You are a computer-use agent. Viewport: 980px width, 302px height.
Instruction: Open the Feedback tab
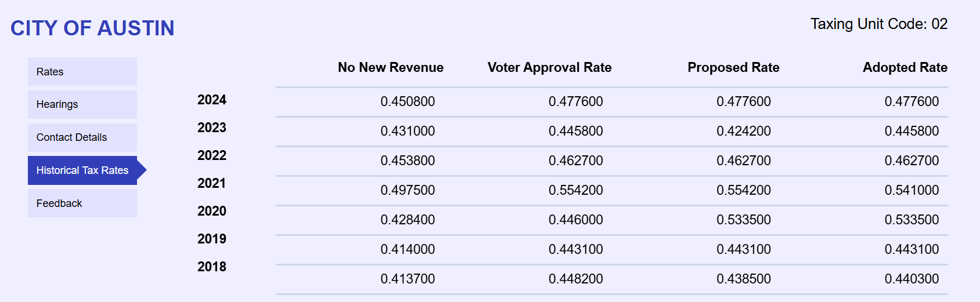coord(82,203)
